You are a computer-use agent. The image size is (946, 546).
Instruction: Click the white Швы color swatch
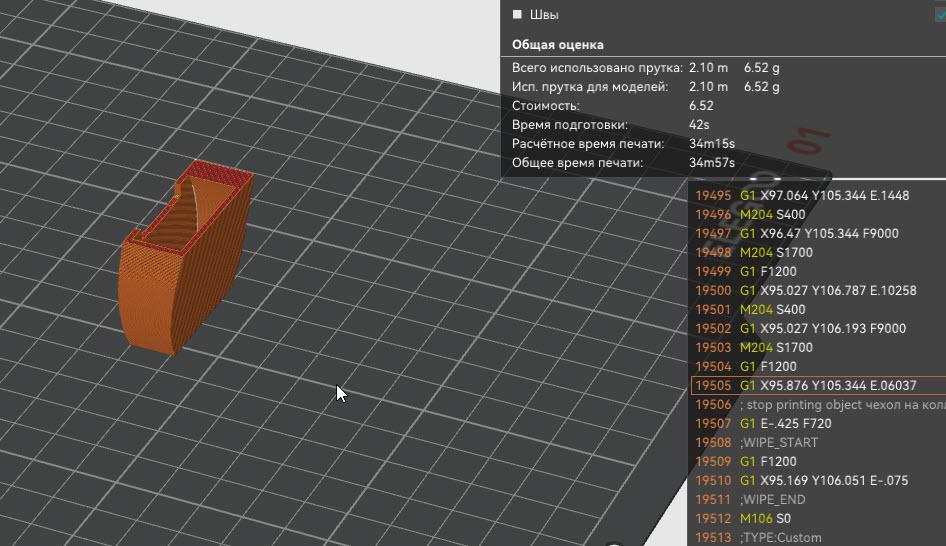tap(517, 15)
